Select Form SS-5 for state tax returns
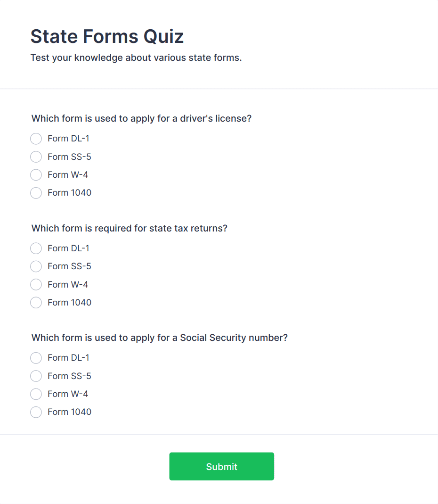438x504 pixels. (36, 266)
